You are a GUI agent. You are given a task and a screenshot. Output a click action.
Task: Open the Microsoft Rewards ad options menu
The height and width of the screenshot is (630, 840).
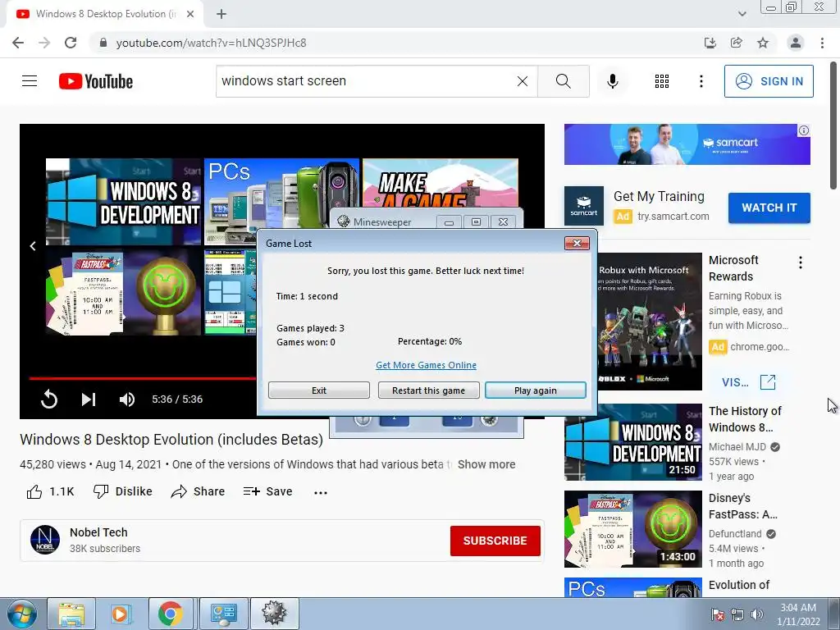(x=801, y=262)
